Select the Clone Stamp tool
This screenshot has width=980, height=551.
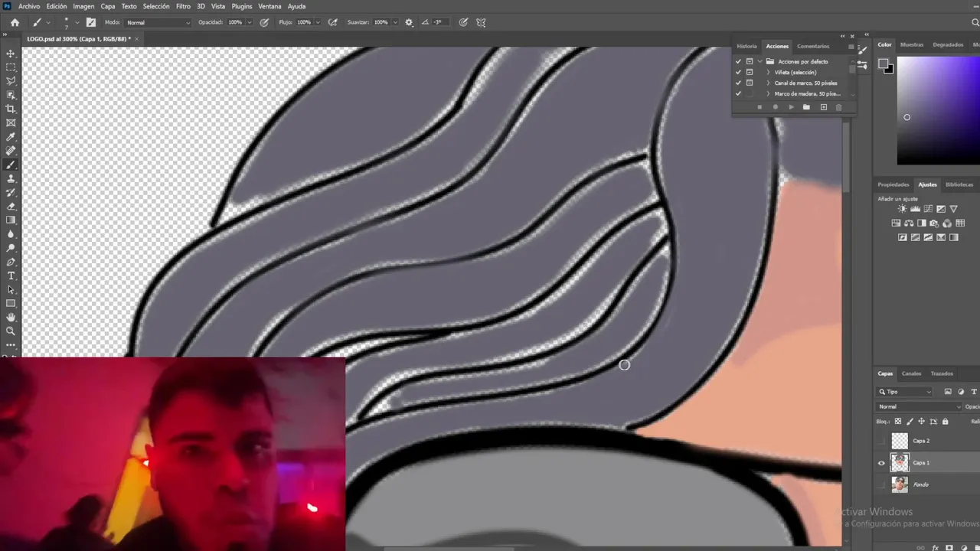(x=11, y=178)
